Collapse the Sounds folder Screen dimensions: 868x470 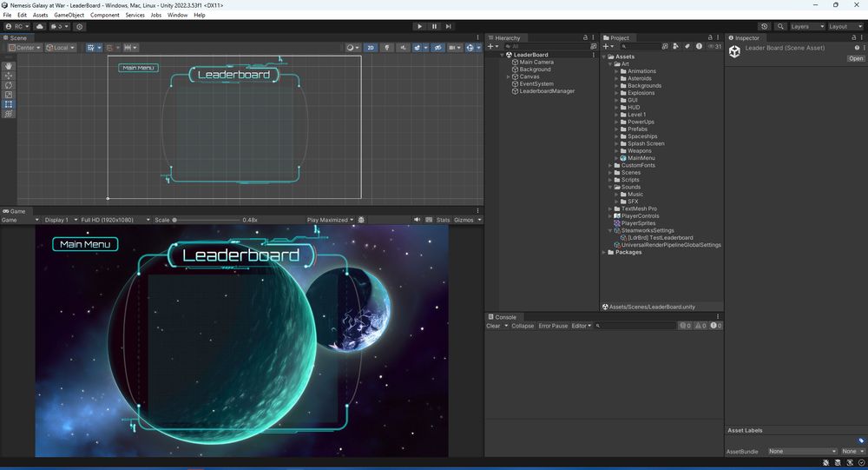pos(610,187)
